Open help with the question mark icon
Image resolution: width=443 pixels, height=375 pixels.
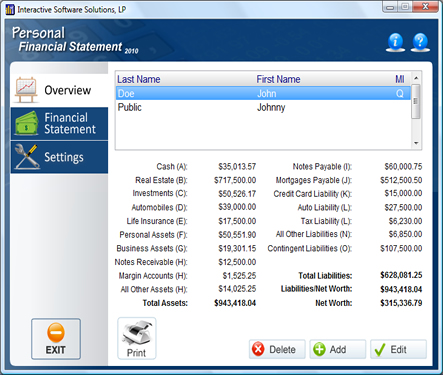(x=420, y=43)
